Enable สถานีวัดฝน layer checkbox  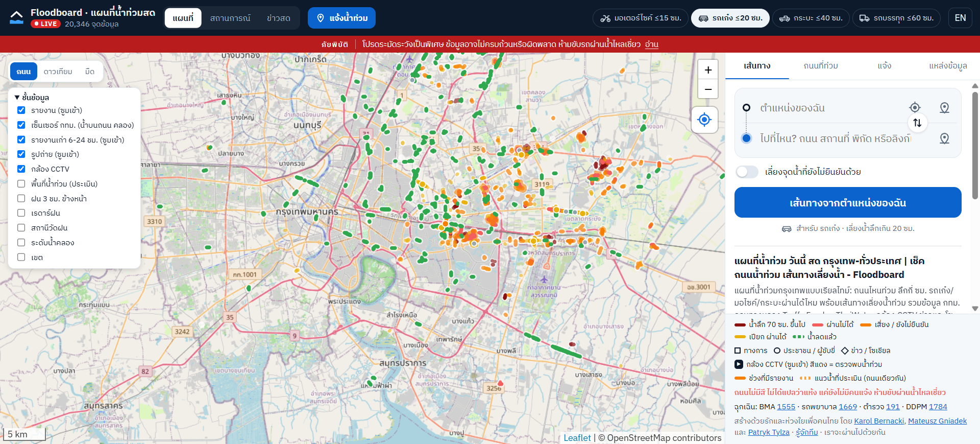click(x=21, y=227)
